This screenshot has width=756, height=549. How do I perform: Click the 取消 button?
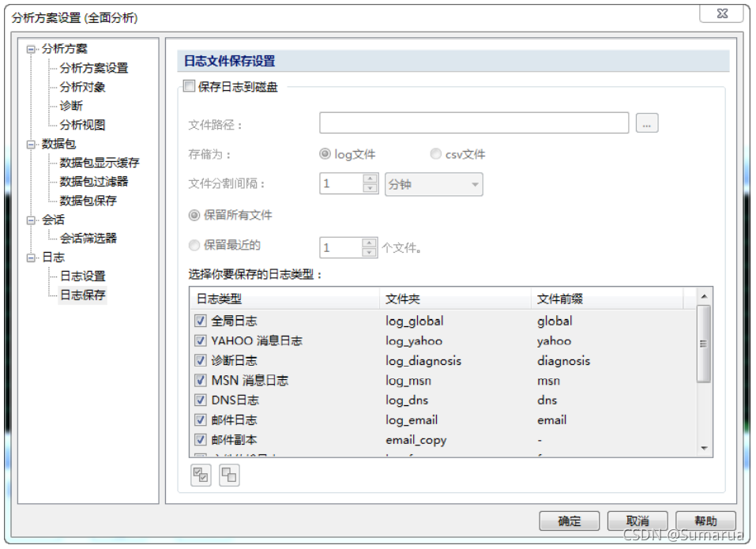click(638, 521)
